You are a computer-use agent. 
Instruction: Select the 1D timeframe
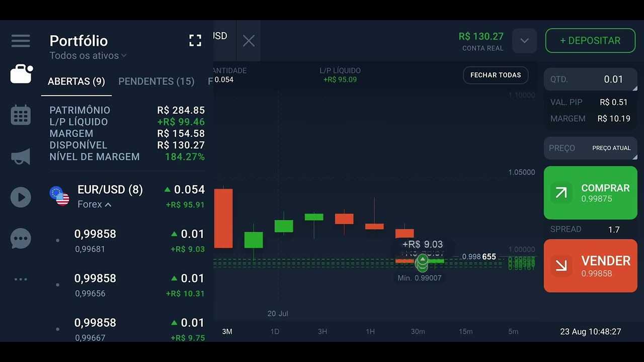point(275,332)
